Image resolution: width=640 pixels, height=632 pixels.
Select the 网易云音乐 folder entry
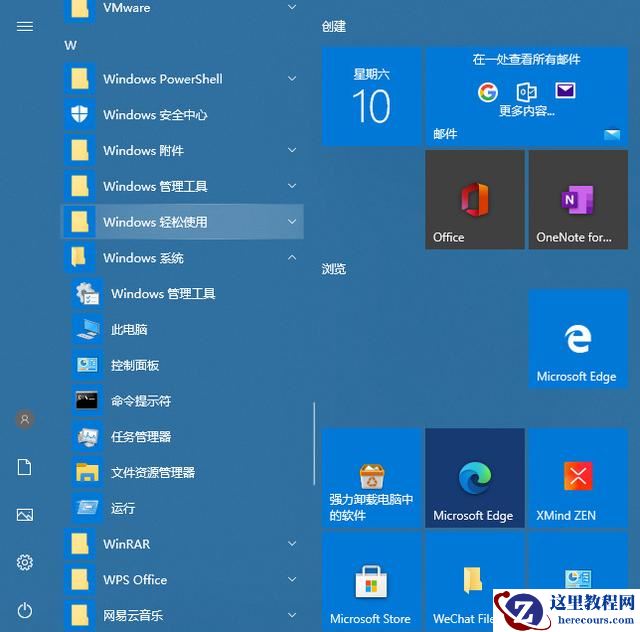(183, 615)
